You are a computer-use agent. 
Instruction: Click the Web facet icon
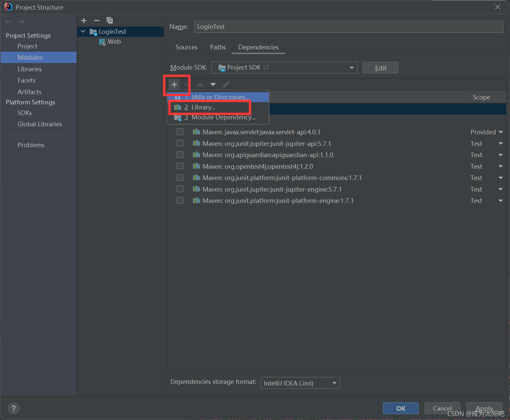pos(102,42)
